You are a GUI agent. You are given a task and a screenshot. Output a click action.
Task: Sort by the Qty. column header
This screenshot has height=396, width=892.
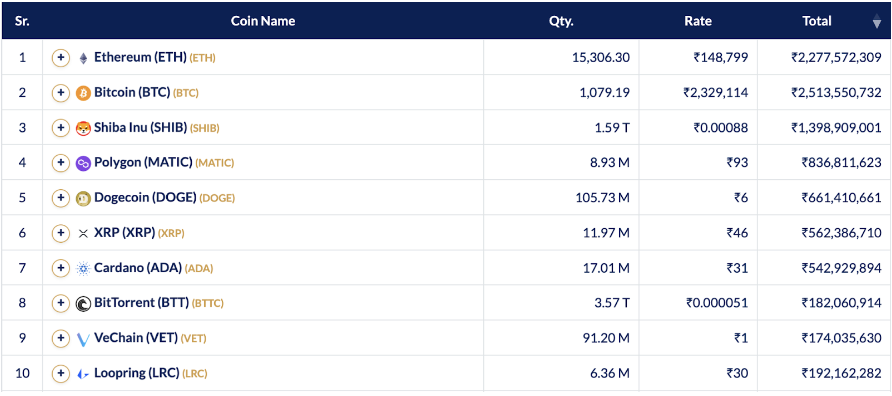point(561,21)
